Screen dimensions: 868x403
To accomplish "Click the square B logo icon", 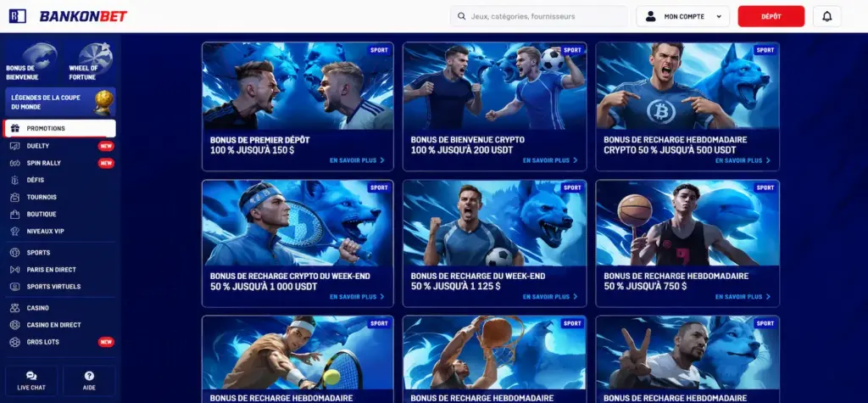I will [18, 16].
